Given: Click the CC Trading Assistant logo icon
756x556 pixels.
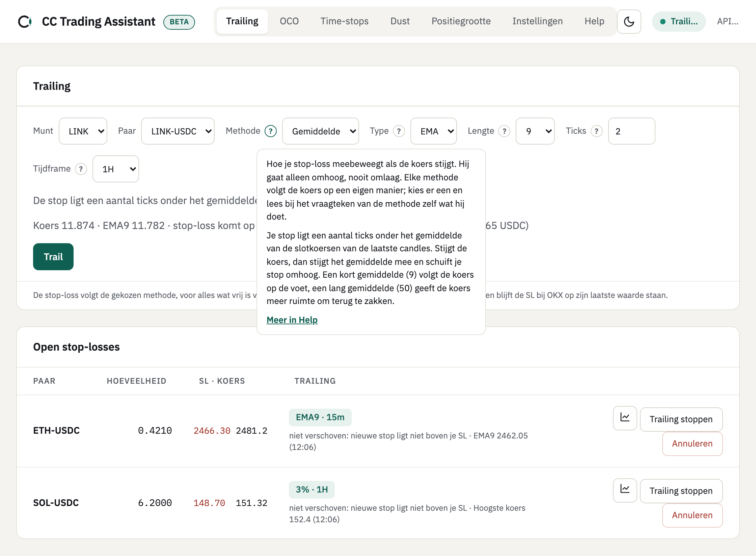Looking at the screenshot, I should (25, 22).
